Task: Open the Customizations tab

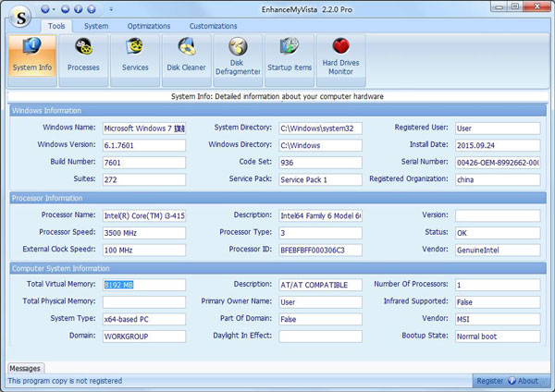Action: tap(213, 26)
